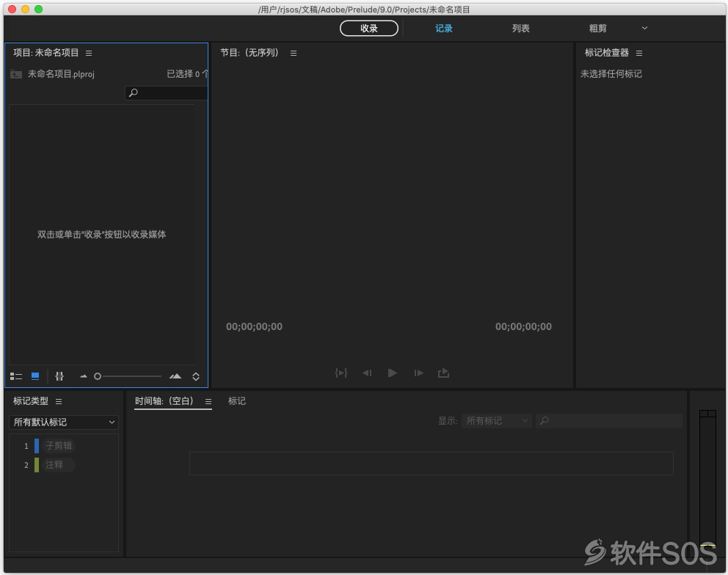Click the empty timeline track area
The image size is (728, 575).
pyautogui.click(x=432, y=464)
